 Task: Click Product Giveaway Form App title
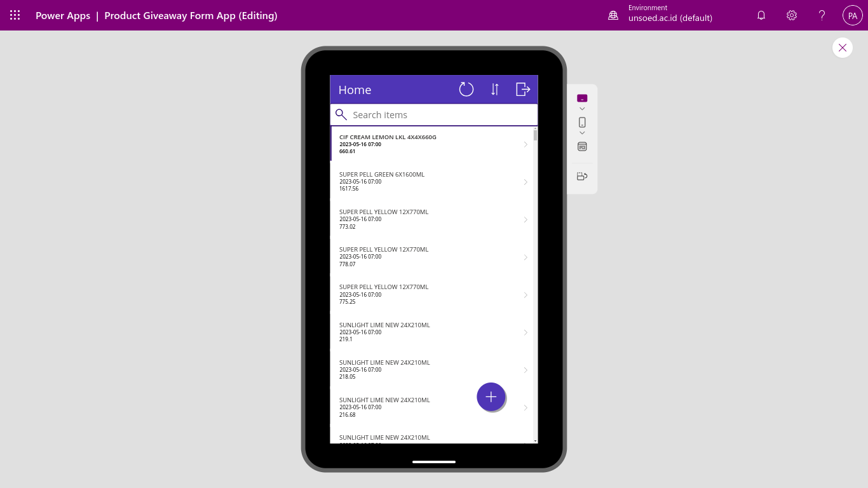(191, 15)
